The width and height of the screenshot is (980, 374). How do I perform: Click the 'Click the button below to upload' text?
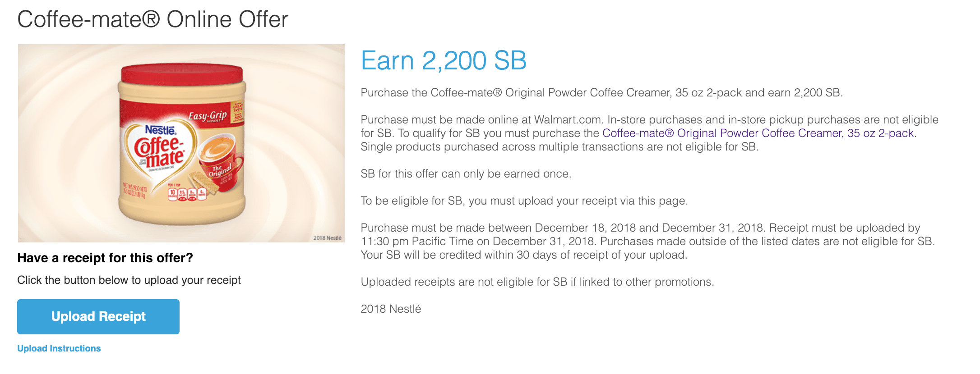pyautogui.click(x=129, y=280)
